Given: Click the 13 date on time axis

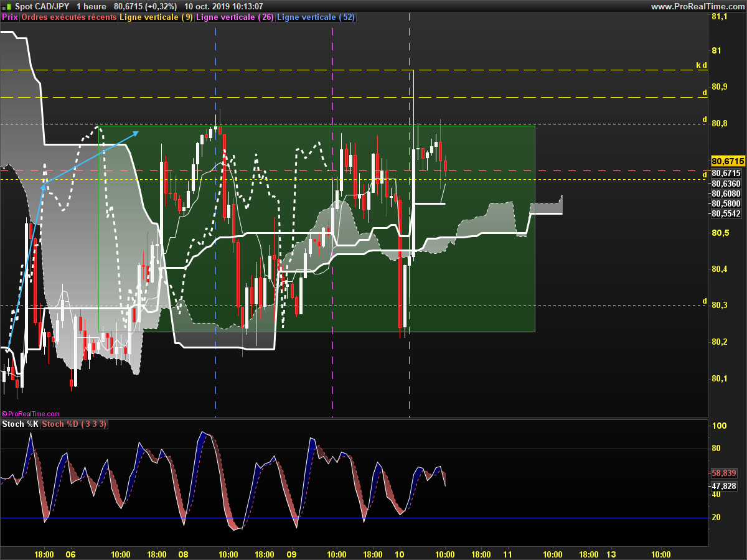Looking at the screenshot, I should click(x=611, y=554).
